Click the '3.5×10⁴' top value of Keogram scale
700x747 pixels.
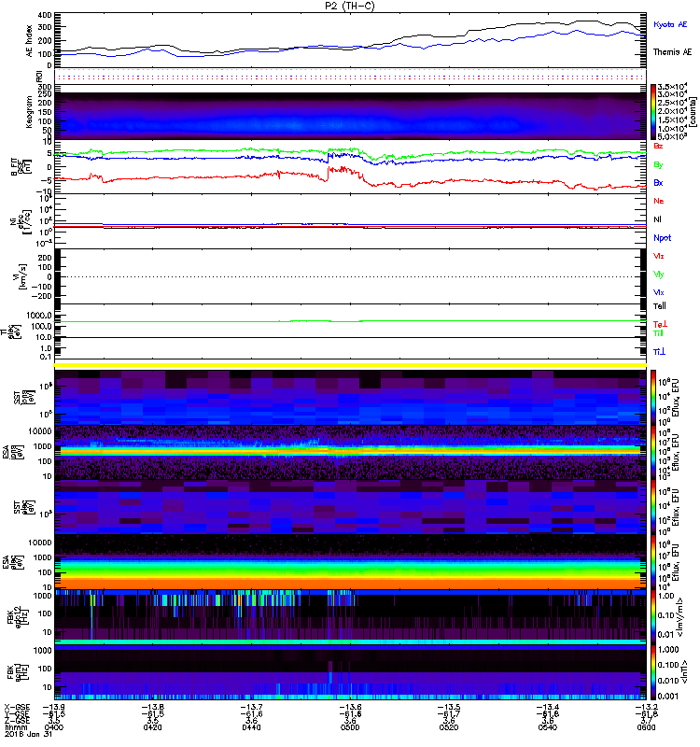coord(672,87)
